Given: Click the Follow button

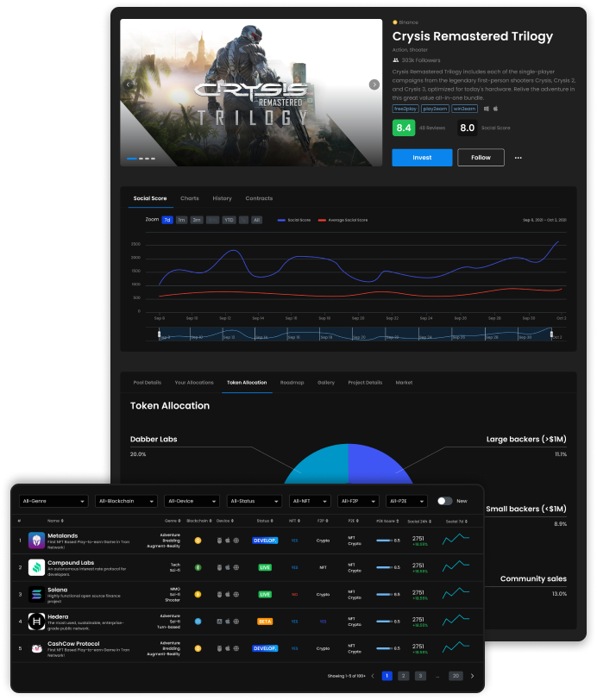Looking at the screenshot, I should [x=481, y=158].
